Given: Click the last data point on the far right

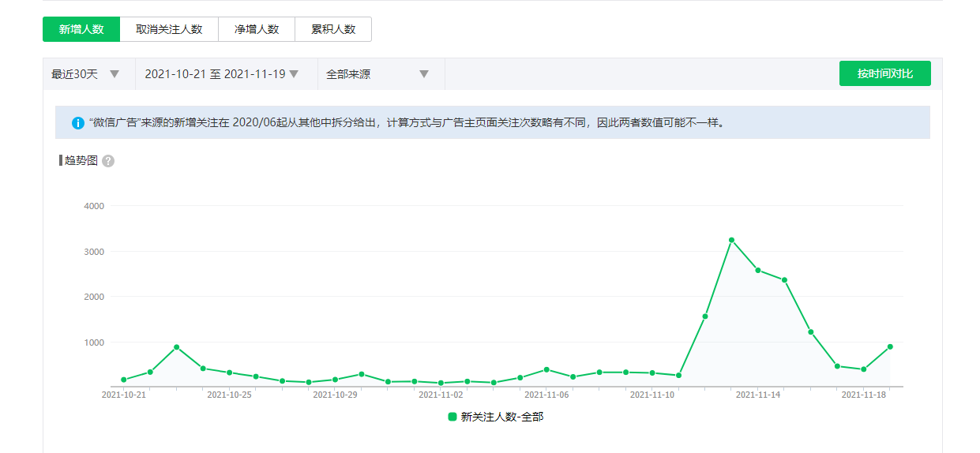Looking at the screenshot, I should click(890, 346).
